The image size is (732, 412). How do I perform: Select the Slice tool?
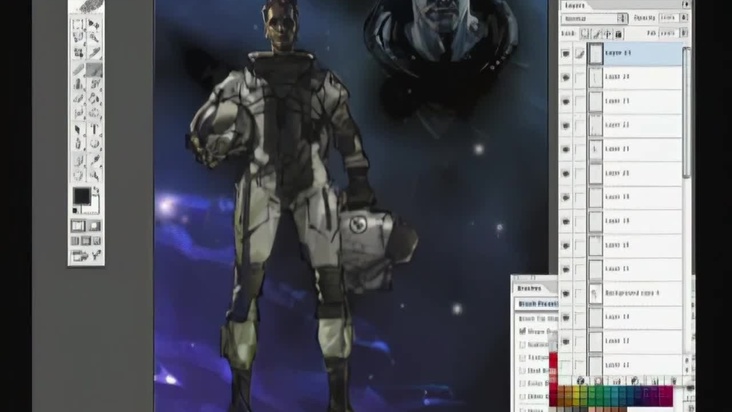94,52
